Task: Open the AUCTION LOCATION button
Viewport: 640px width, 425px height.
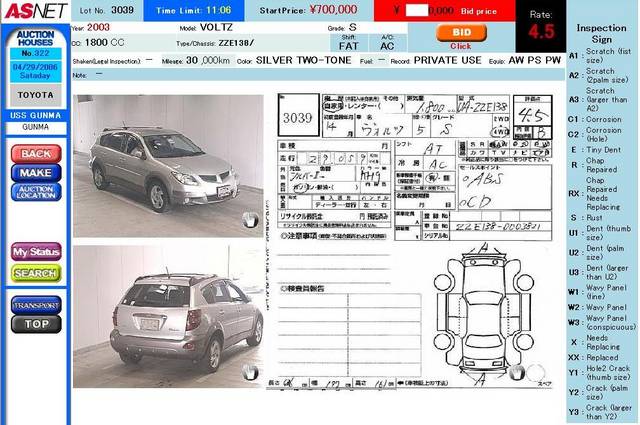Action: click(36, 192)
